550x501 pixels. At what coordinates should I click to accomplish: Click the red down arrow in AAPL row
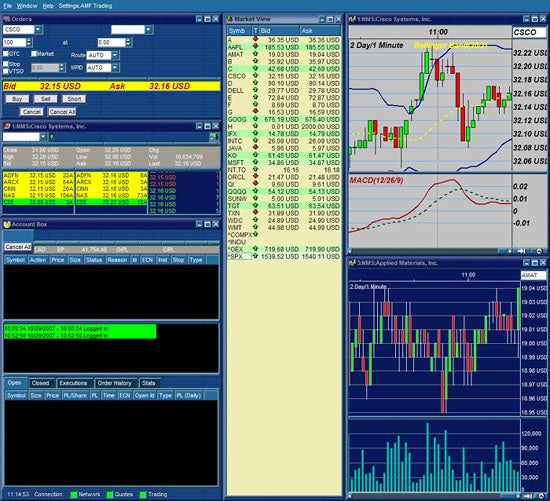pos(255,46)
